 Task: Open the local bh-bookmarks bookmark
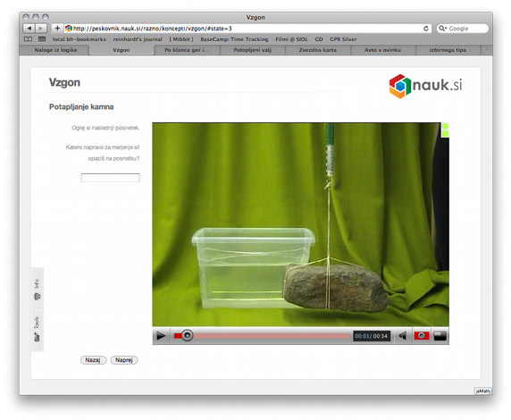[80, 39]
